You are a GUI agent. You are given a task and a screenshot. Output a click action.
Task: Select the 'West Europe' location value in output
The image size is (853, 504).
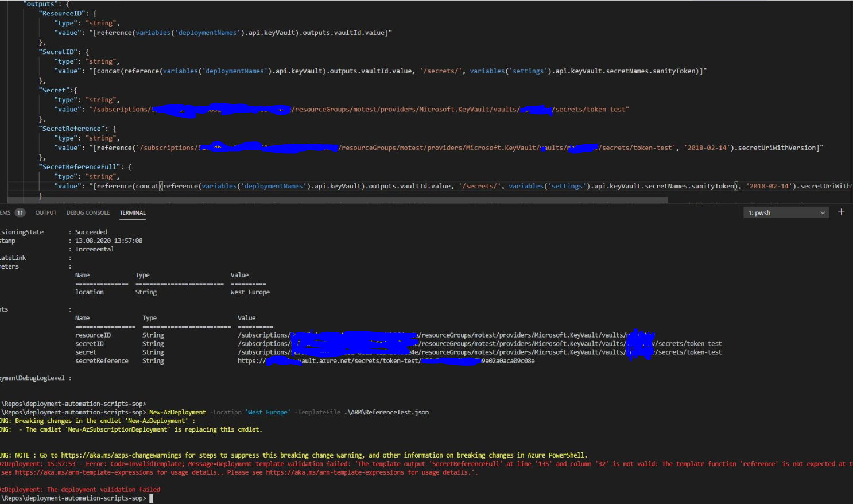249,292
